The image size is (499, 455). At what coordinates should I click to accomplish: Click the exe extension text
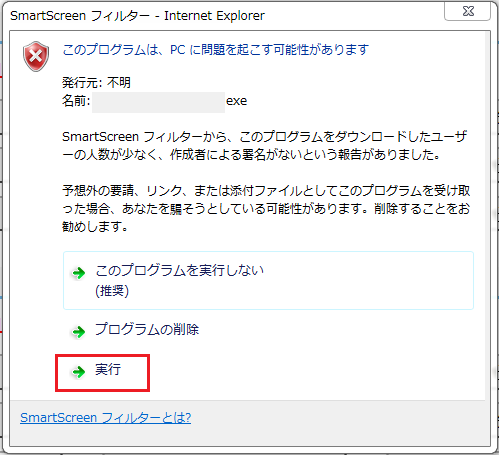[237, 101]
